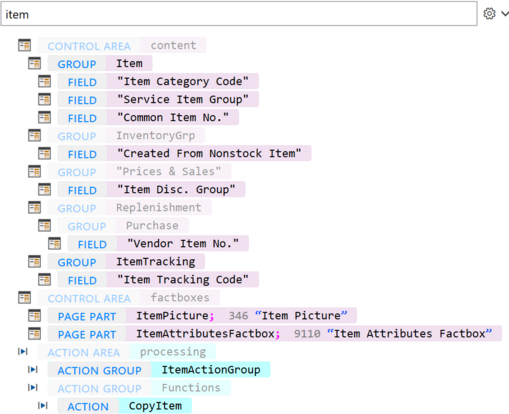This screenshot has width=509, height=414.
Task: Click the page part icon for ItemPicture
Action: coord(34,315)
